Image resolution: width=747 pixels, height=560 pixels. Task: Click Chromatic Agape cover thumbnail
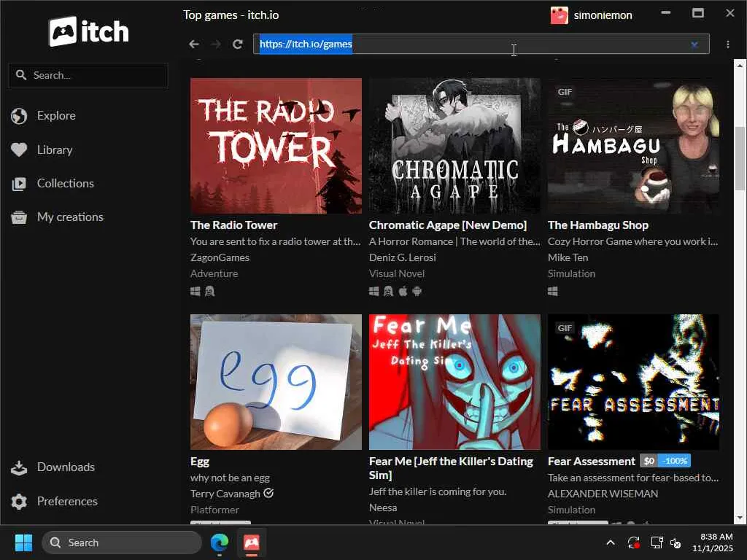point(454,146)
